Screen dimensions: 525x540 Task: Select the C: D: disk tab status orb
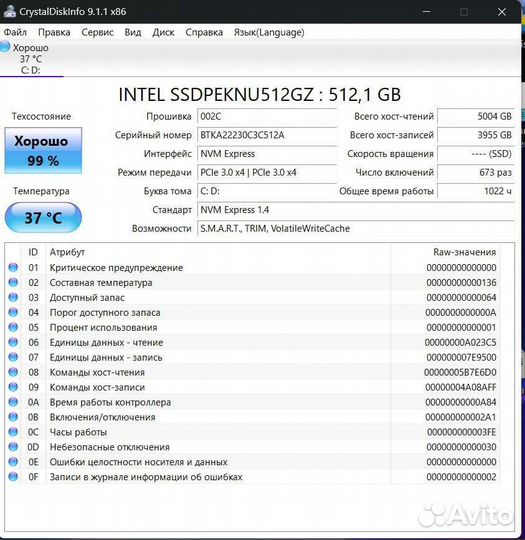[x=5, y=46]
